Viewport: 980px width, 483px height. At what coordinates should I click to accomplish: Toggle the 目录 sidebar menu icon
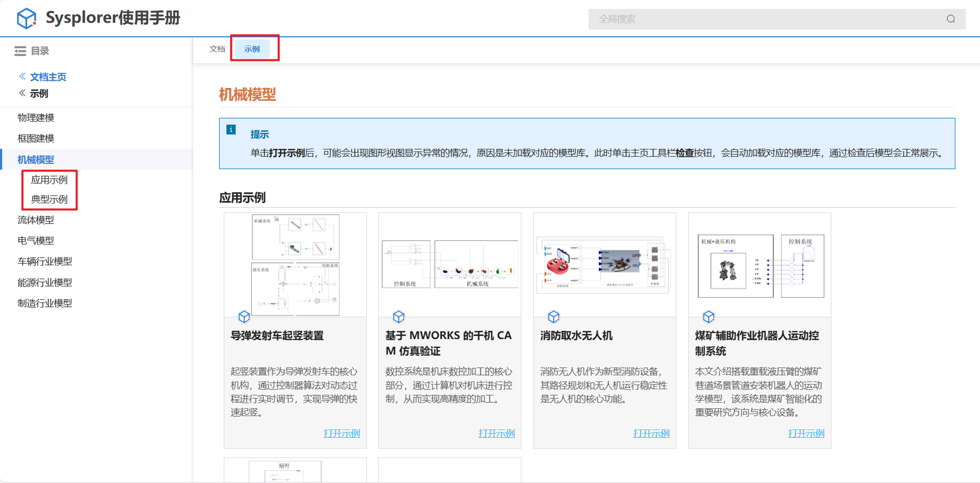pos(20,51)
